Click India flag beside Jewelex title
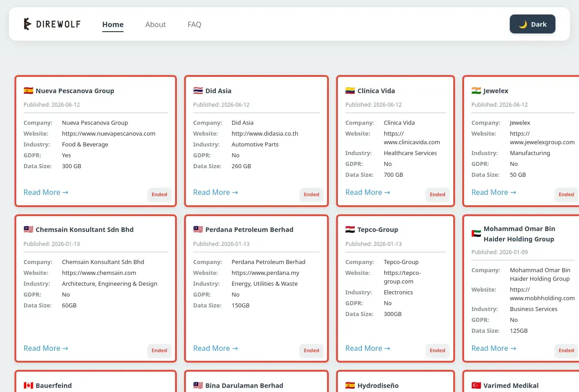The height and width of the screenshot is (392, 579). tap(476, 90)
